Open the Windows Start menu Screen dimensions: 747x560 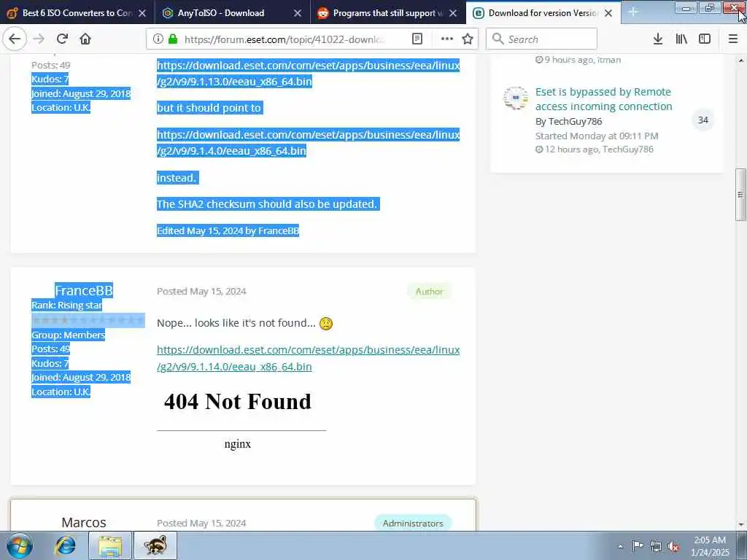[x=19, y=545]
